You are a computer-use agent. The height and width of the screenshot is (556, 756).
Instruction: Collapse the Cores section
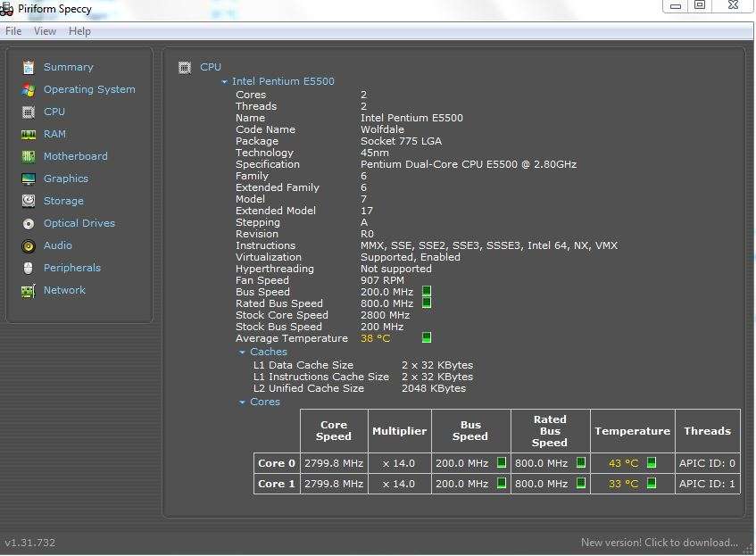click(x=242, y=402)
